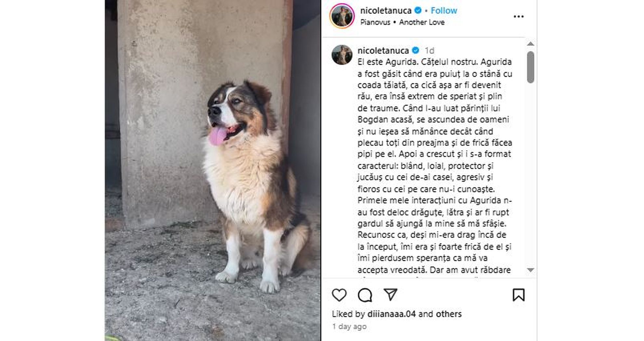
Task: Click the verified badge beside header username
Action: pos(418,10)
